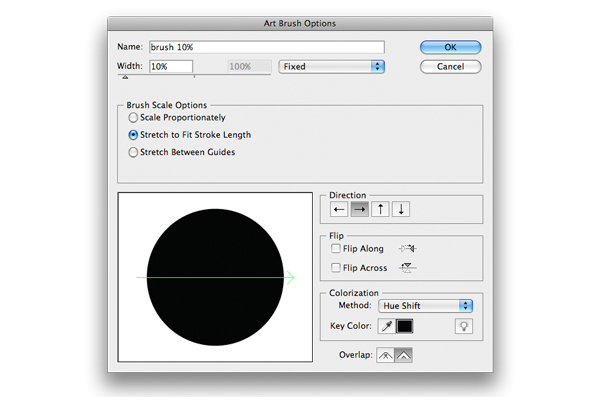The width and height of the screenshot is (600, 400).
Task: Click the Brush Scale Options label
Action: tap(166, 105)
